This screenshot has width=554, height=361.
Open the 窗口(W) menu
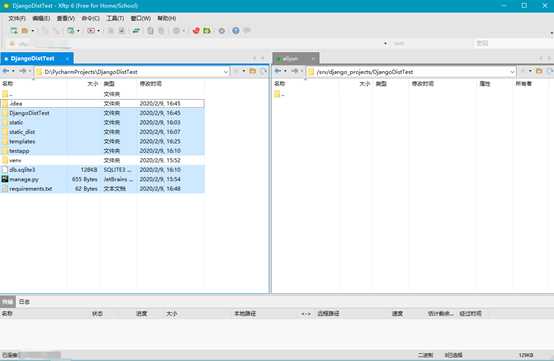[x=141, y=18]
